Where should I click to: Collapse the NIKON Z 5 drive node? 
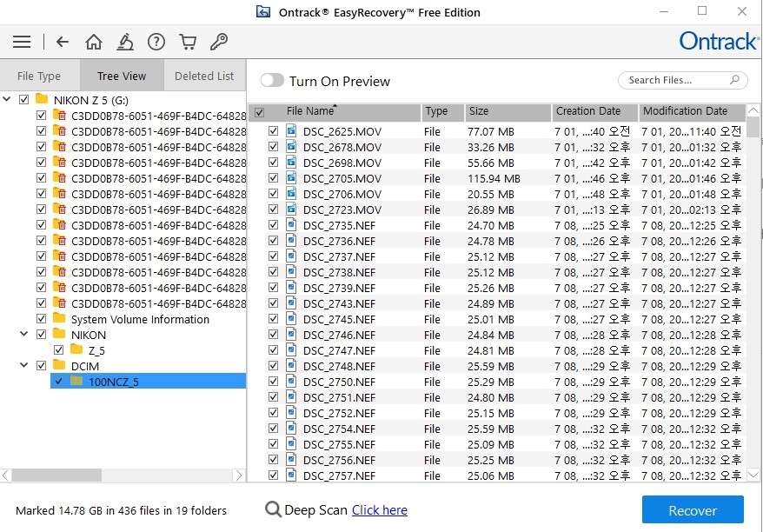pyautogui.click(x=7, y=99)
